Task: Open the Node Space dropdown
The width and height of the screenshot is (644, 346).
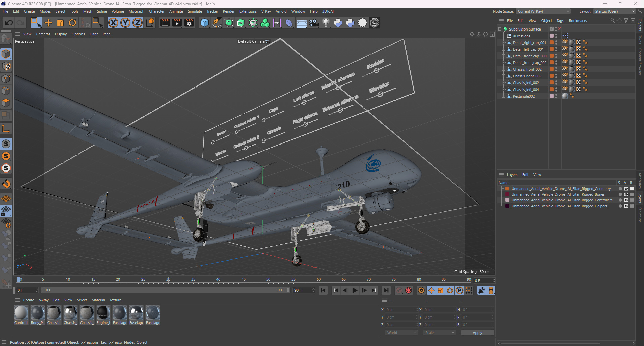Action: tap(543, 11)
